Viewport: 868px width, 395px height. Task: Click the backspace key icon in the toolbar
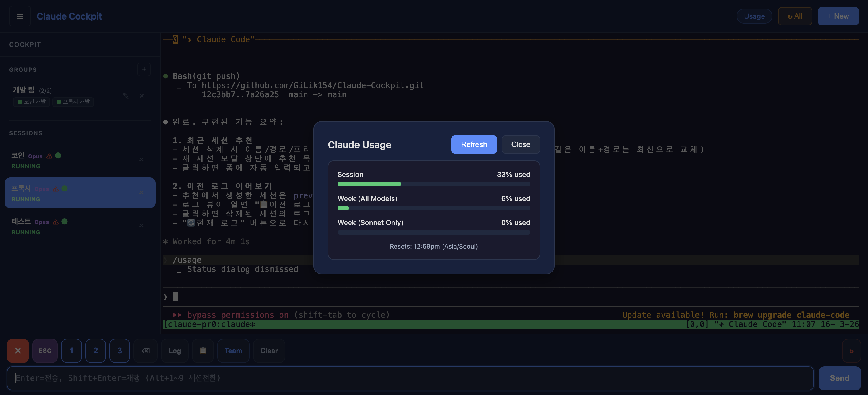(146, 351)
